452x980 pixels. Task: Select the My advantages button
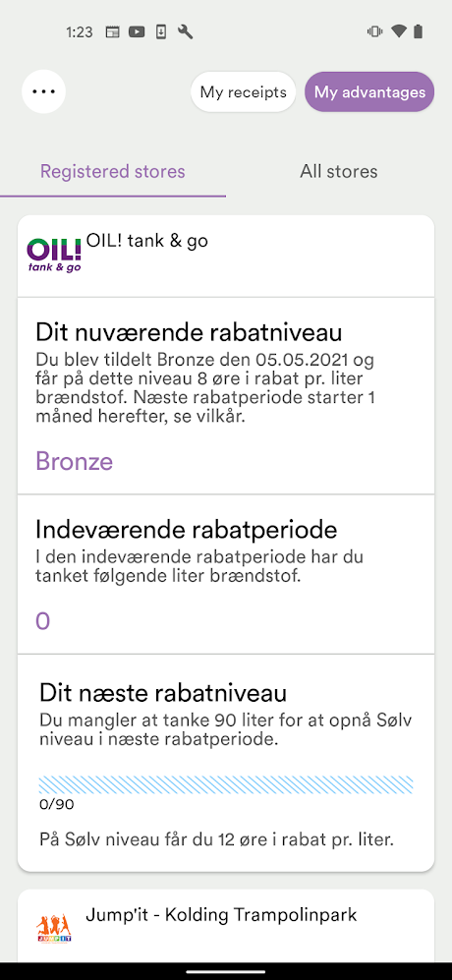pyautogui.click(x=369, y=92)
